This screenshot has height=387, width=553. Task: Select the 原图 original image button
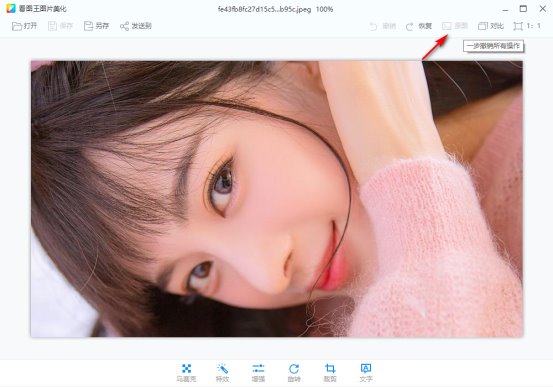(455, 26)
